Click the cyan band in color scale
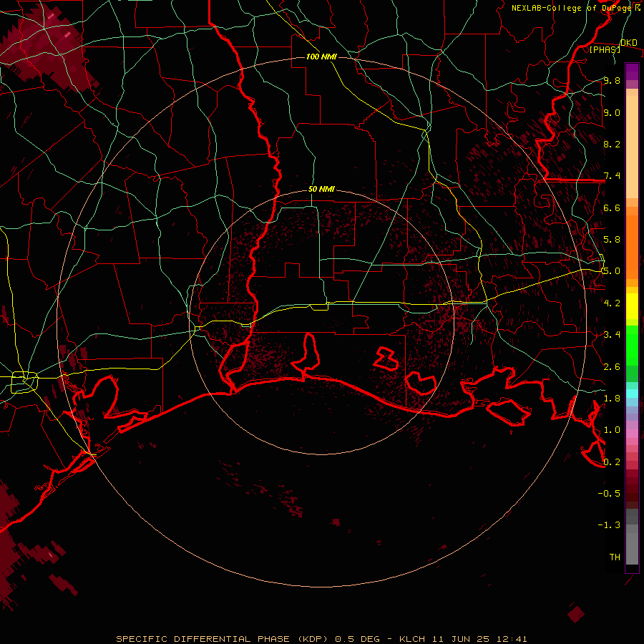 point(632,394)
